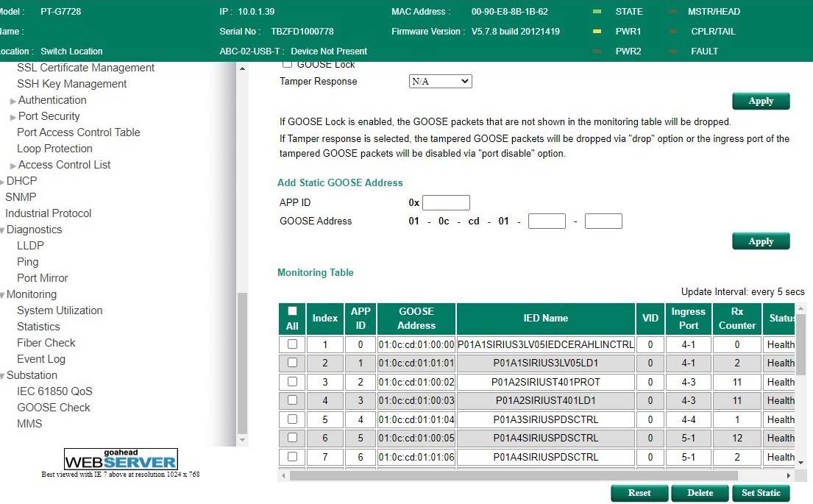Click the monitoring table horizontal scrollbar

pos(514,475)
